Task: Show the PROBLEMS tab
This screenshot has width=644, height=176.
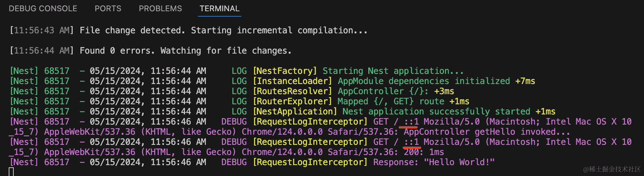Action: (x=160, y=8)
